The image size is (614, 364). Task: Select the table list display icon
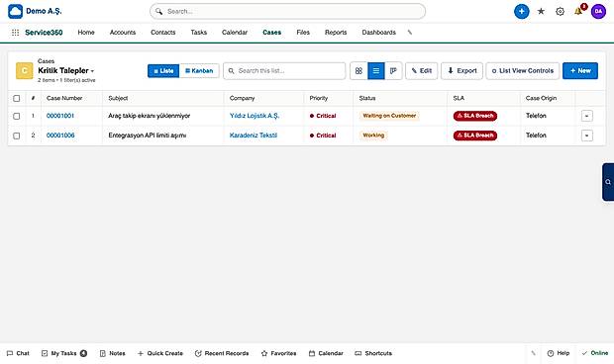376,71
